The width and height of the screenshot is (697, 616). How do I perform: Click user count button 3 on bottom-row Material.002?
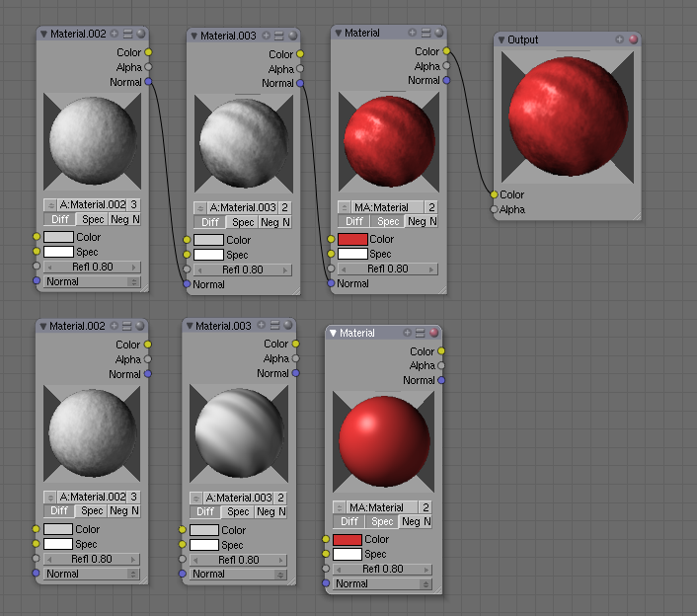(x=133, y=497)
